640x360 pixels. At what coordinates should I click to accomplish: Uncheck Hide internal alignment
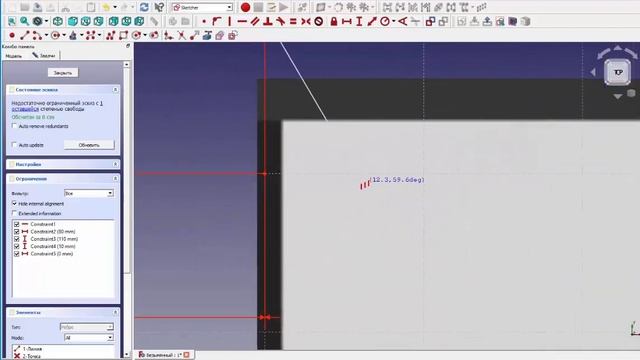pos(14,203)
